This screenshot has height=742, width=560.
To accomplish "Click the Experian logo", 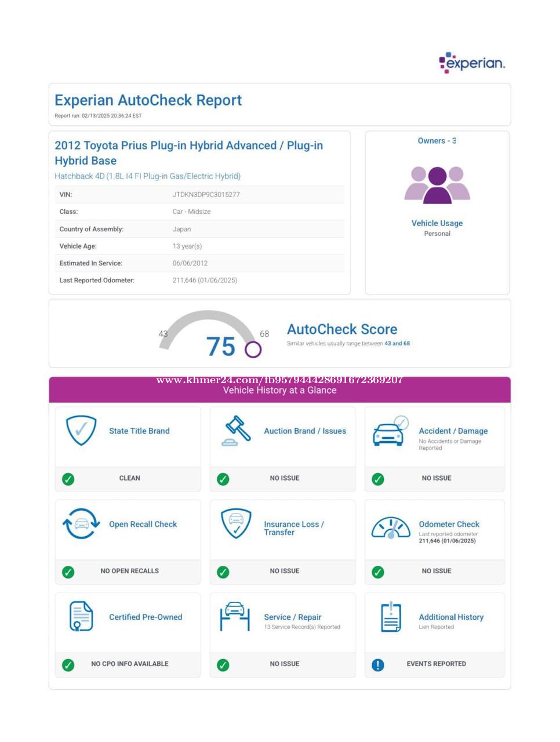I will [472, 63].
